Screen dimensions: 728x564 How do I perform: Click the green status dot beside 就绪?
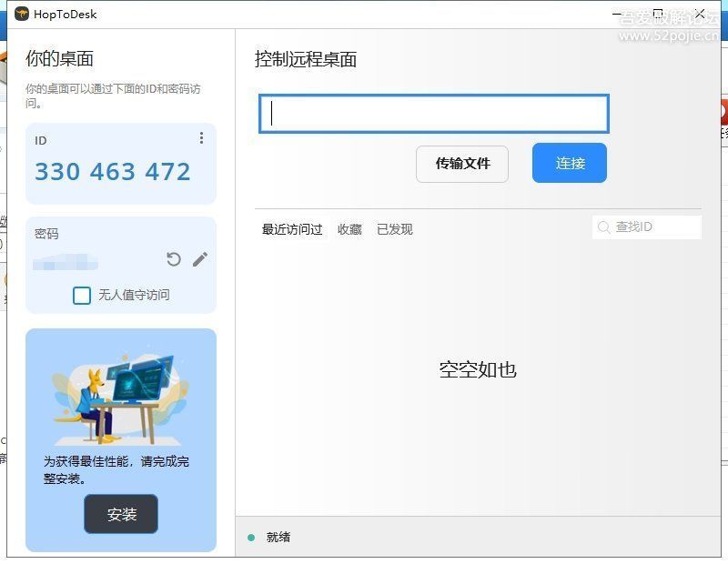(x=251, y=538)
